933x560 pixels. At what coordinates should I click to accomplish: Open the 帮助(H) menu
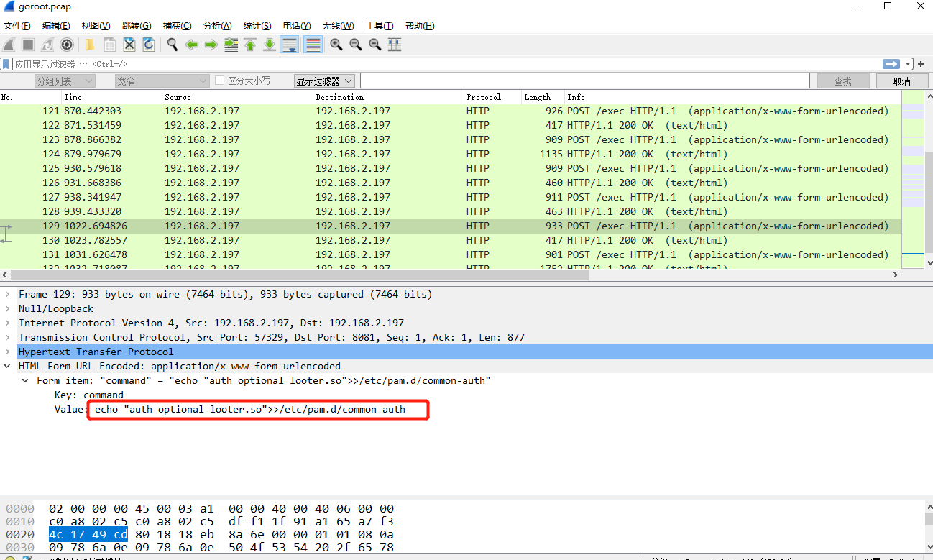point(420,26)
